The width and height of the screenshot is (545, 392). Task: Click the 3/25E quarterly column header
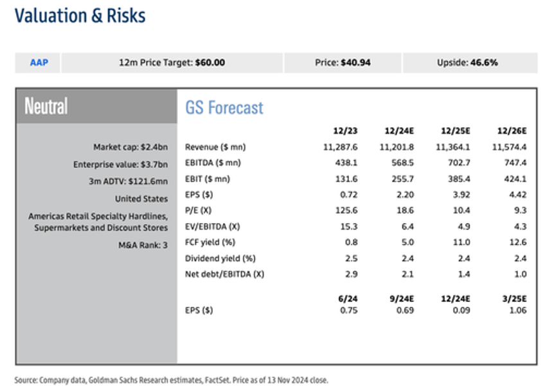click(514, 299)
